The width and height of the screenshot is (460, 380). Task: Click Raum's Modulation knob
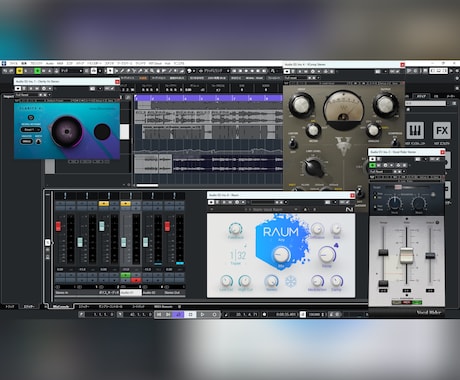pos(317,281)
